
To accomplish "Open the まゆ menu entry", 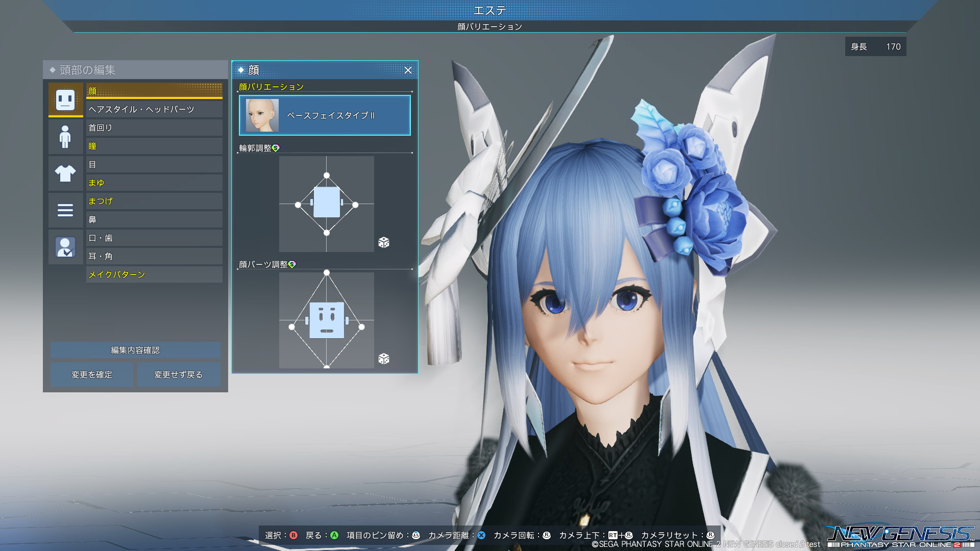I will coord(154,183).
